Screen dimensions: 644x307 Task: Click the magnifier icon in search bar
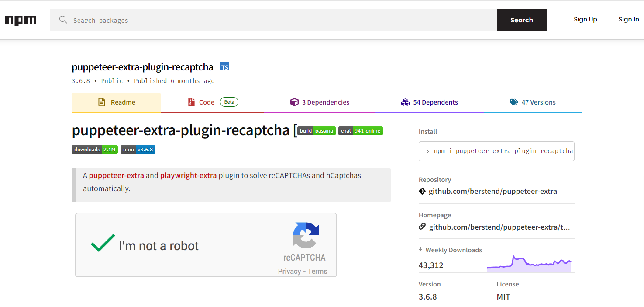point(63,20)
